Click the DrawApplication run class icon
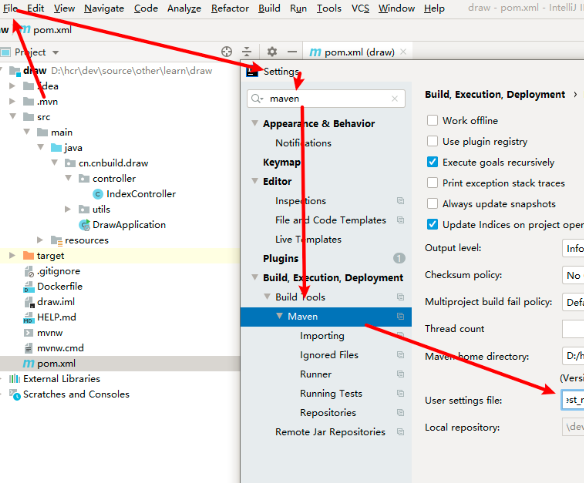Viewport: 584px width, 483px height. tap(85, 225)
